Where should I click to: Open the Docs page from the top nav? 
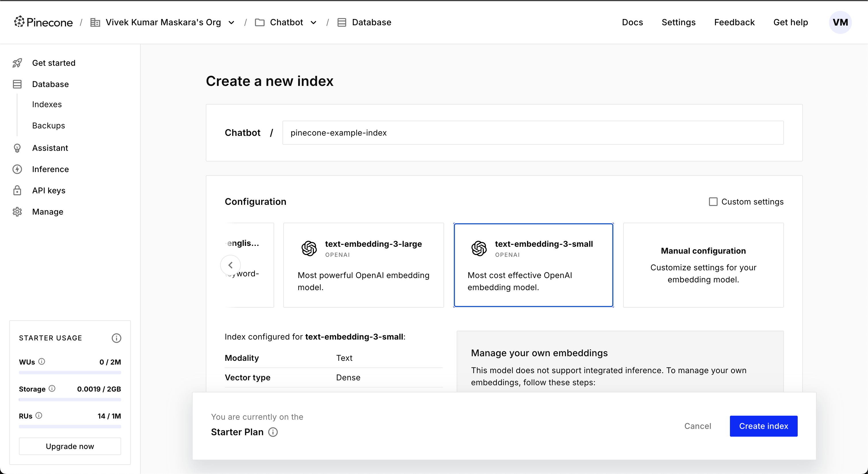(x=632, y=22)
